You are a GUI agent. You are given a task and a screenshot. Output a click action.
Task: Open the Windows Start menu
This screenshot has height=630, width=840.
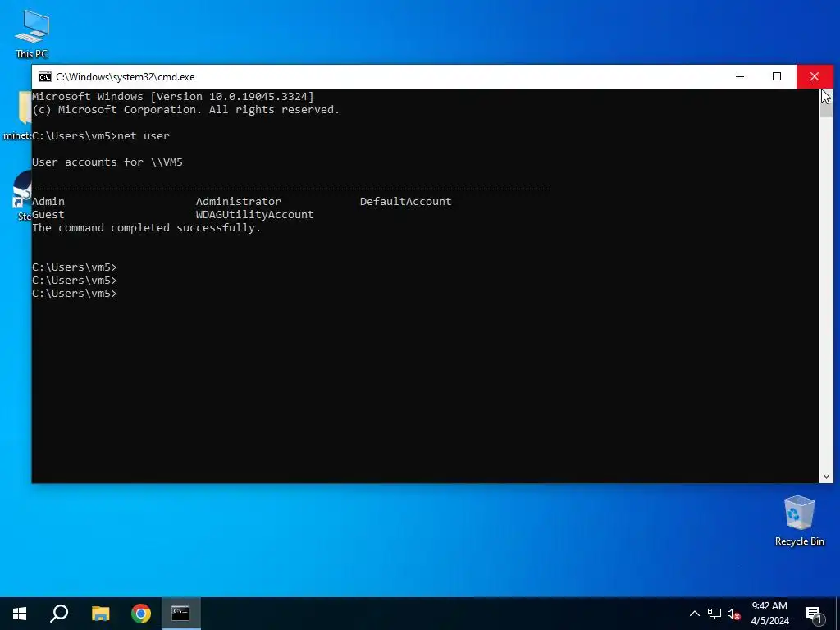coord(20,614)
